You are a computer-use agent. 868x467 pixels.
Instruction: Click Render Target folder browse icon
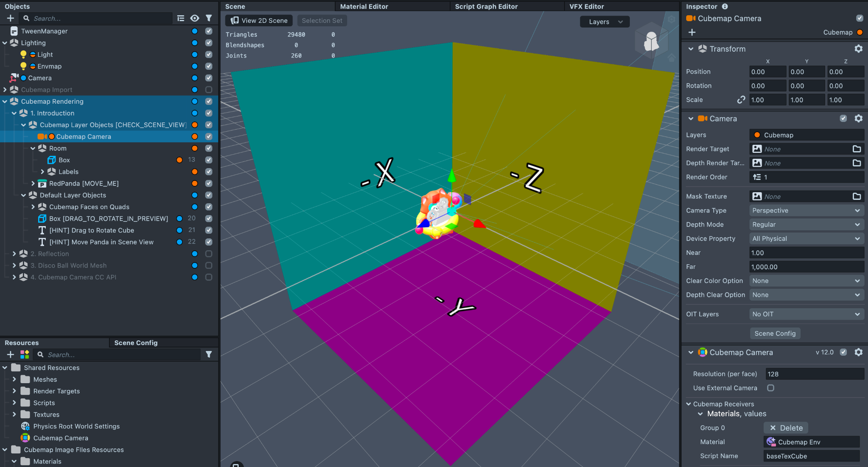[857, 149]
